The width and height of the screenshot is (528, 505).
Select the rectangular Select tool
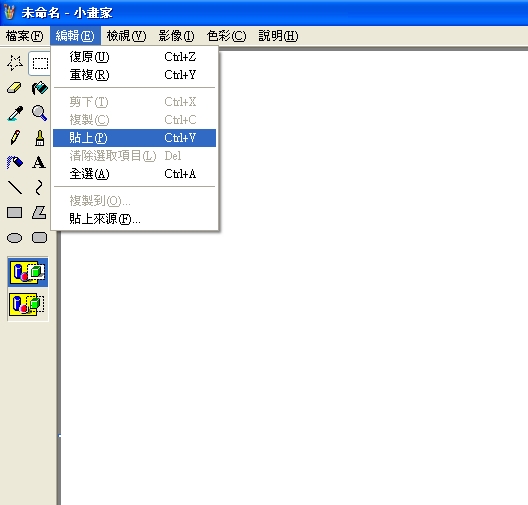point(40,63)
